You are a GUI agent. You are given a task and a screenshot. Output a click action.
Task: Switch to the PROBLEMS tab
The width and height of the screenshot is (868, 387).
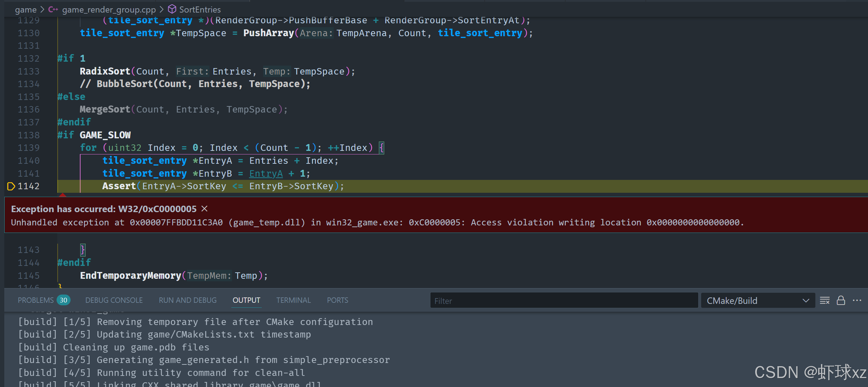click(35, 300)
